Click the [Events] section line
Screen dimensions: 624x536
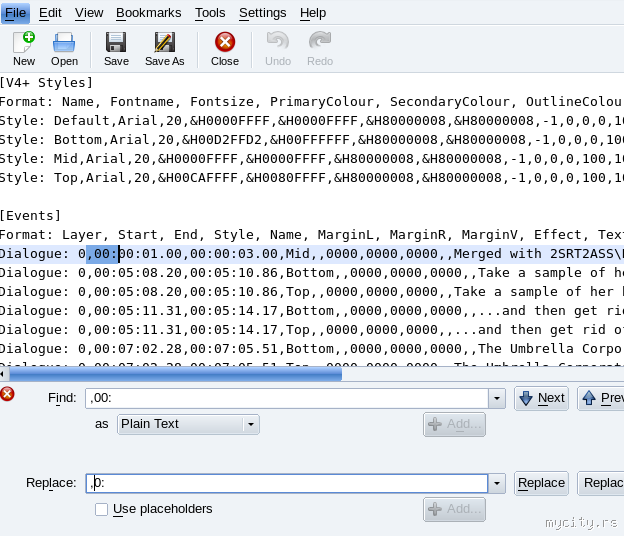tap(30, 216)
